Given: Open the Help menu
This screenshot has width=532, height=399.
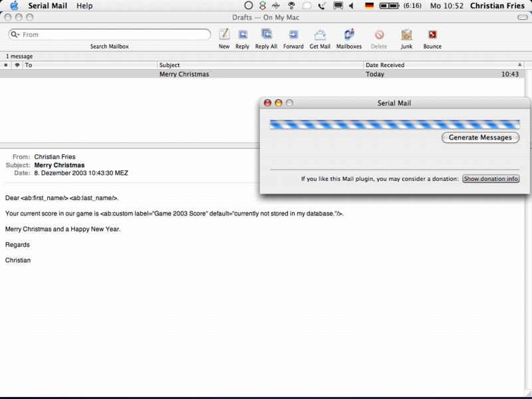Looking at the screenshot, I should pyautogui.click(x=84, y=5).
